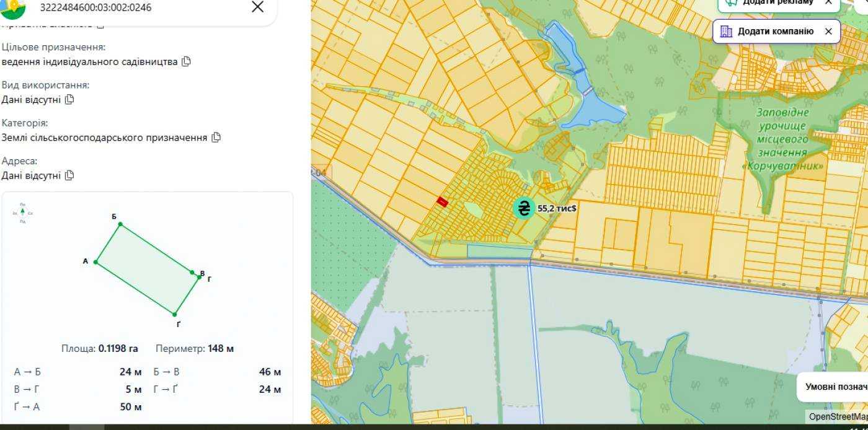Follow the OpenStreetMap attribution link
The height and width of the screenshot is (430, 868).
pos(838,417)
